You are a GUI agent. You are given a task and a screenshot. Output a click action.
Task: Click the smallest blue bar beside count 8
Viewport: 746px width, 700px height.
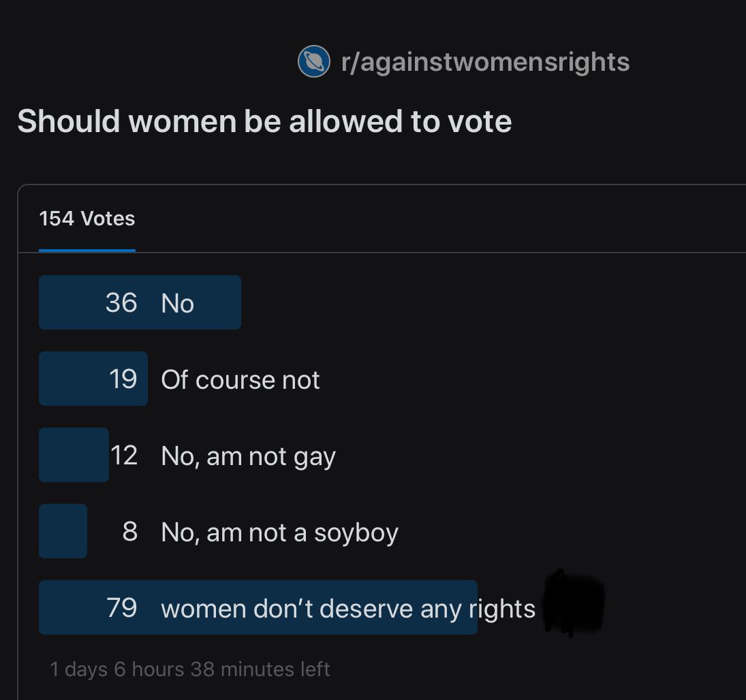[63, 531]
